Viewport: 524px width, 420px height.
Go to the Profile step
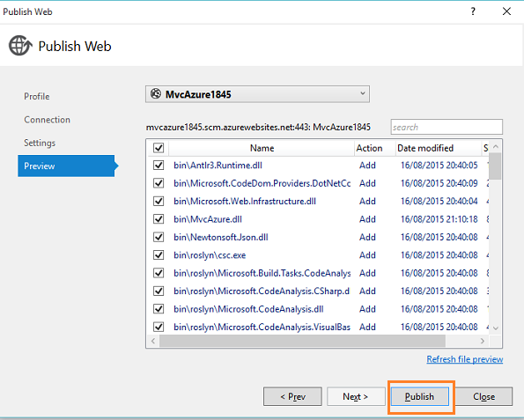pyautogui.click(x=37, y=97)
